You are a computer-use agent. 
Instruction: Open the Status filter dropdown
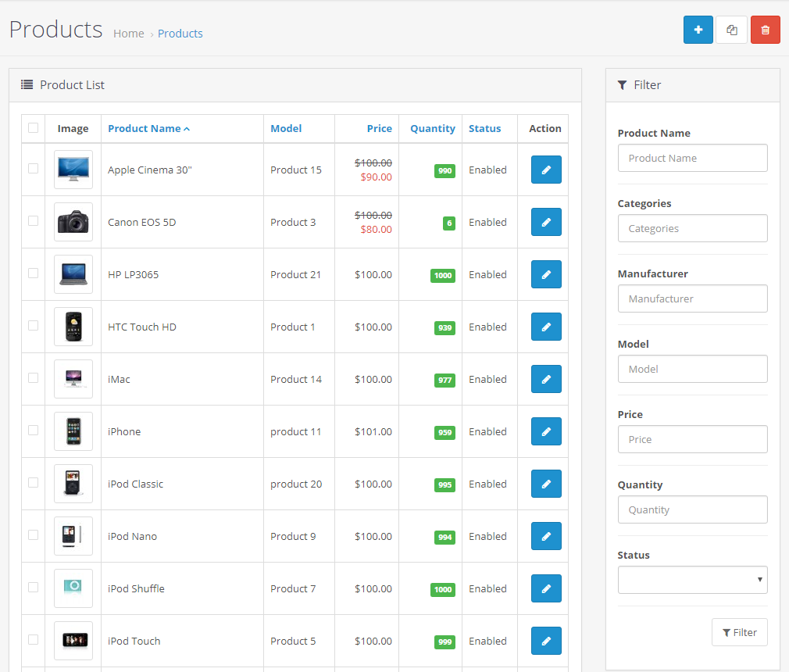[x=692, y=580]
